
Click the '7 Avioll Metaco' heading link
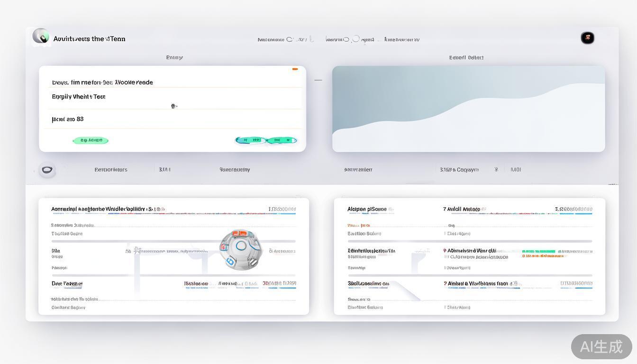click(x=461, y=209)
